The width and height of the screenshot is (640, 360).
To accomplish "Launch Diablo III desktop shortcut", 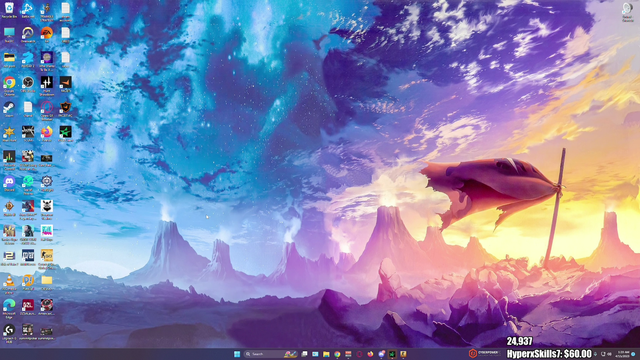I will click(x=9, y=208).
